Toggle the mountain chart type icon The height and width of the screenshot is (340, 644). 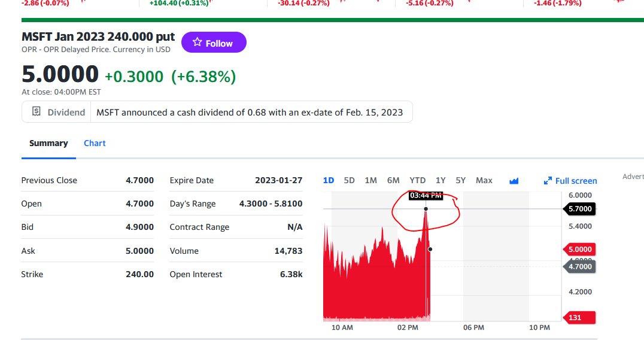[x=514, y=181]
